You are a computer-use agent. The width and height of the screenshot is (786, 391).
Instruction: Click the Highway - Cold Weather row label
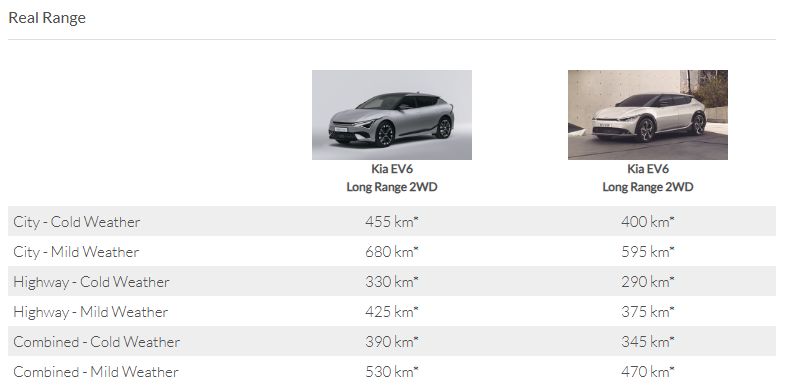[91, 282]
